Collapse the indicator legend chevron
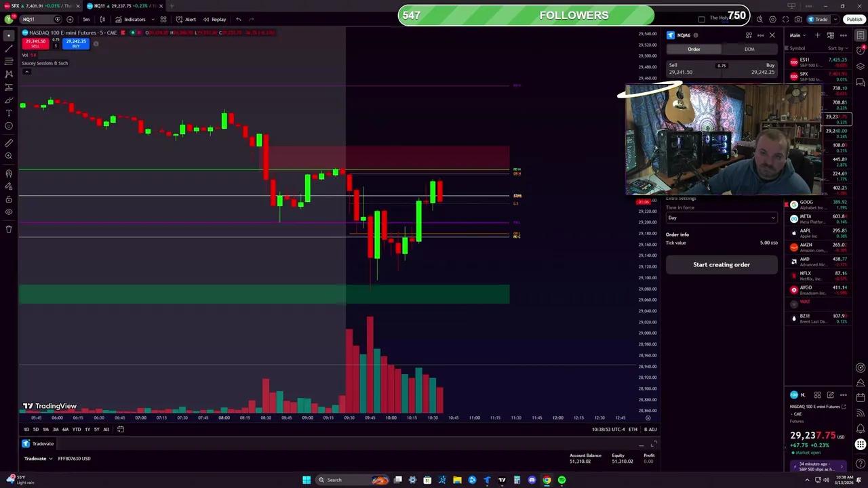The image size is (868, 488). pos(26,71)
